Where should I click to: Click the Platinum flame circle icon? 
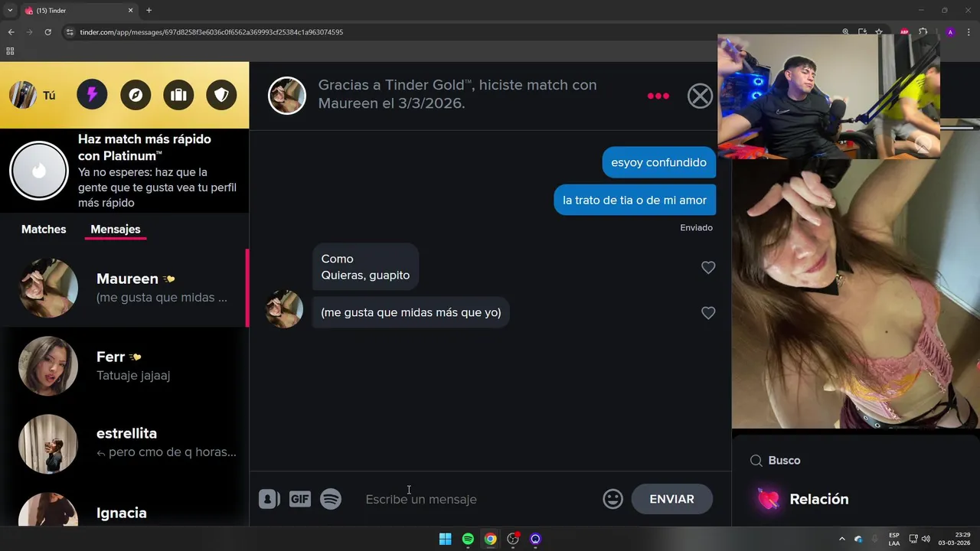[x=38, y=171]
